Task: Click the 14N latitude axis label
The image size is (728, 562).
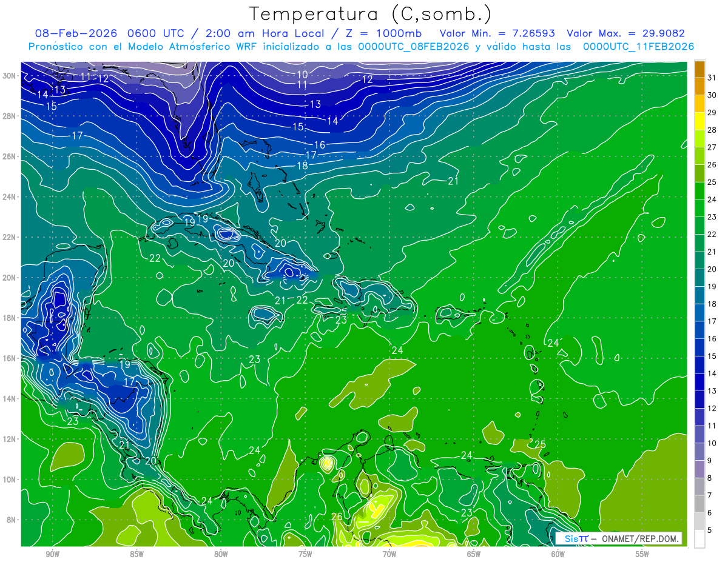Action: [x=9, y=399]
